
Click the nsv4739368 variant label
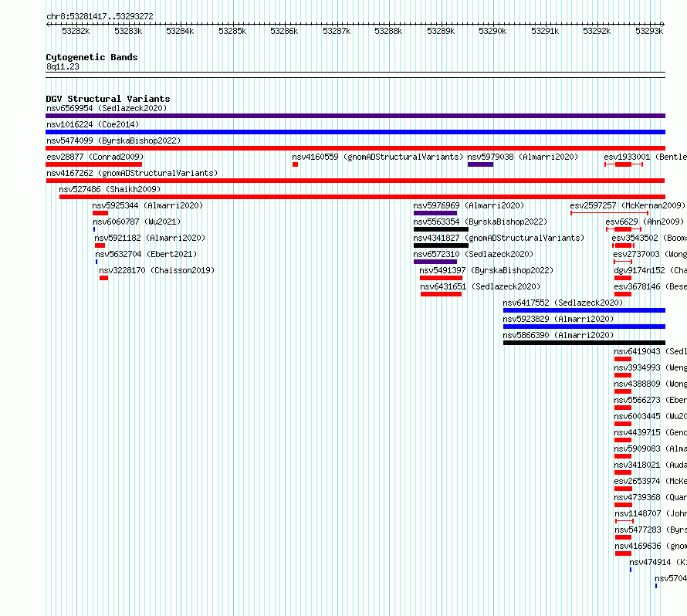point(650,497)
